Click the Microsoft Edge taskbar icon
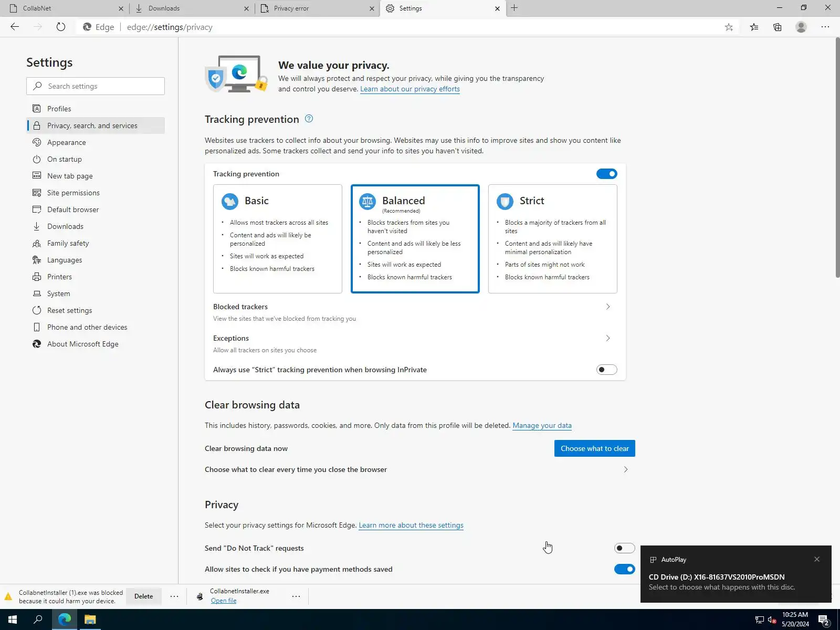840x630 pixels. tap(65, 619)
